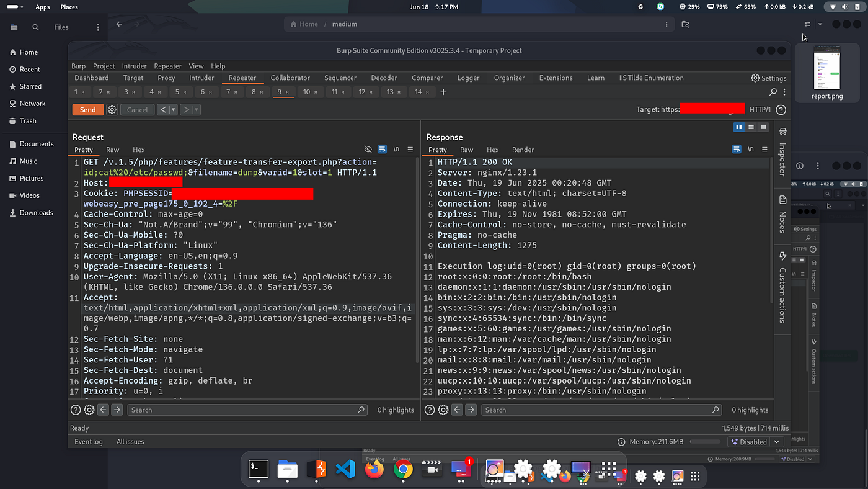This screenshot has width=868, height=489.
Task: Show memory usage info icon
Action: click(621, 442)
